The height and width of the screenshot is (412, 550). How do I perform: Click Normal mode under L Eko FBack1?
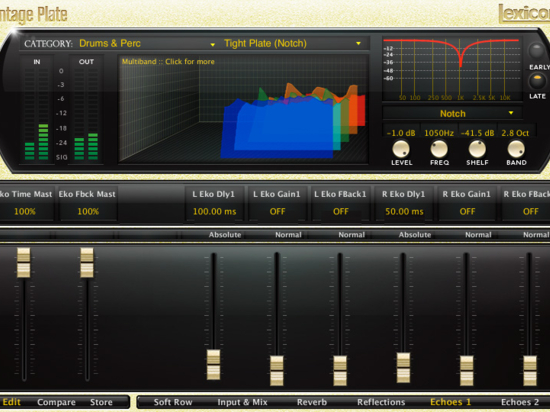[351, 235]
